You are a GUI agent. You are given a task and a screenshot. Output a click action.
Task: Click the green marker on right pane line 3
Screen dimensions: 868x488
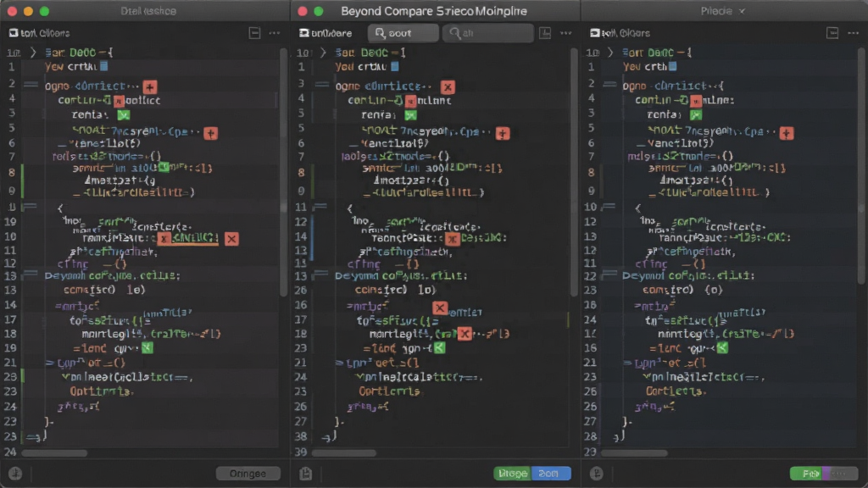point(697,115)
